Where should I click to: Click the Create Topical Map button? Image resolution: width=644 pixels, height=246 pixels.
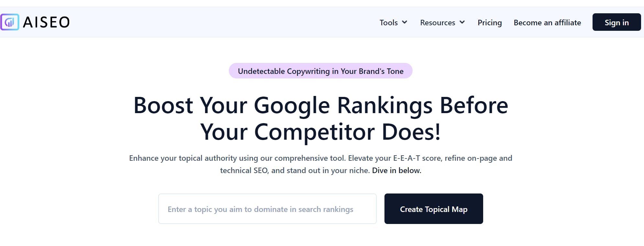(x=434, y=209)
